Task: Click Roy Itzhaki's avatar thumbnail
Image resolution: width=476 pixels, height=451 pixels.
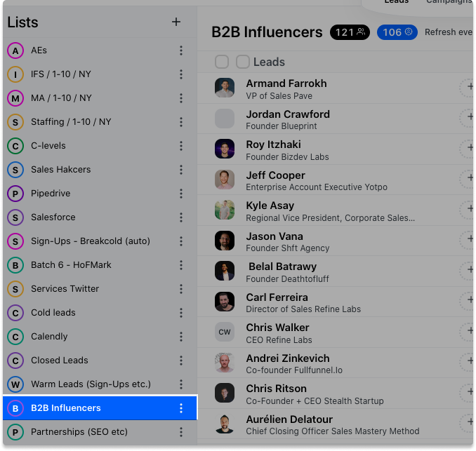Action: click(225, 149)
